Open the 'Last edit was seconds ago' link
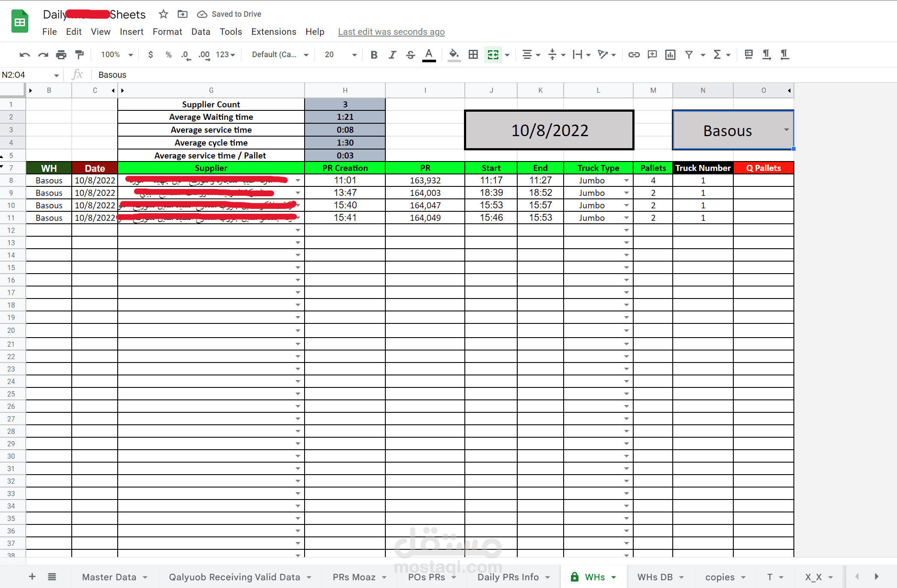 click(x=391, y=32)
